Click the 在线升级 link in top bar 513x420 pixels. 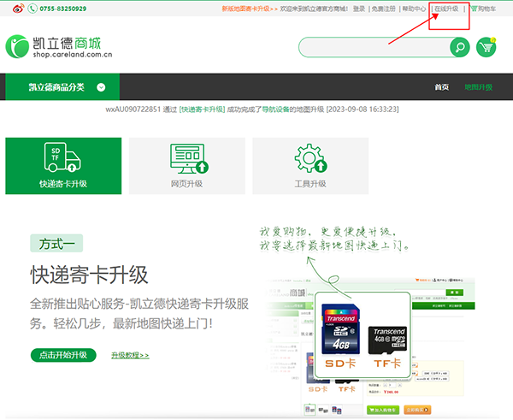click(x=445, y=9)
